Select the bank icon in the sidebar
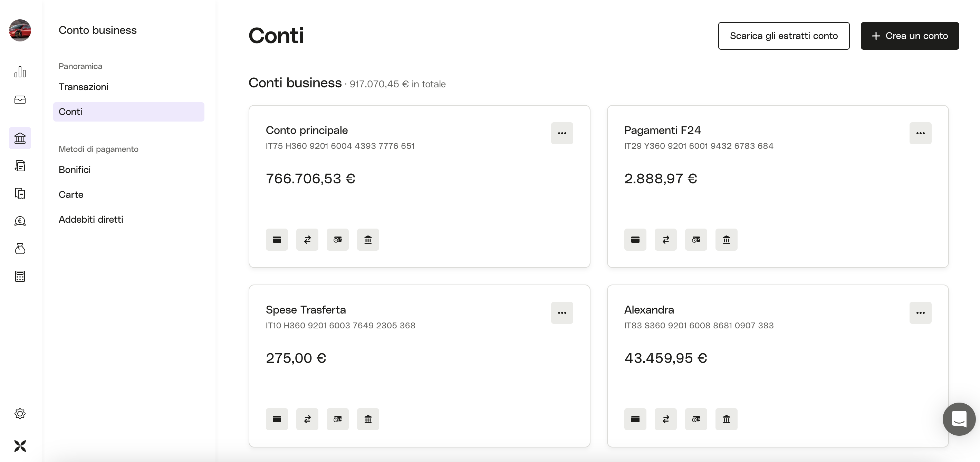 20,138
